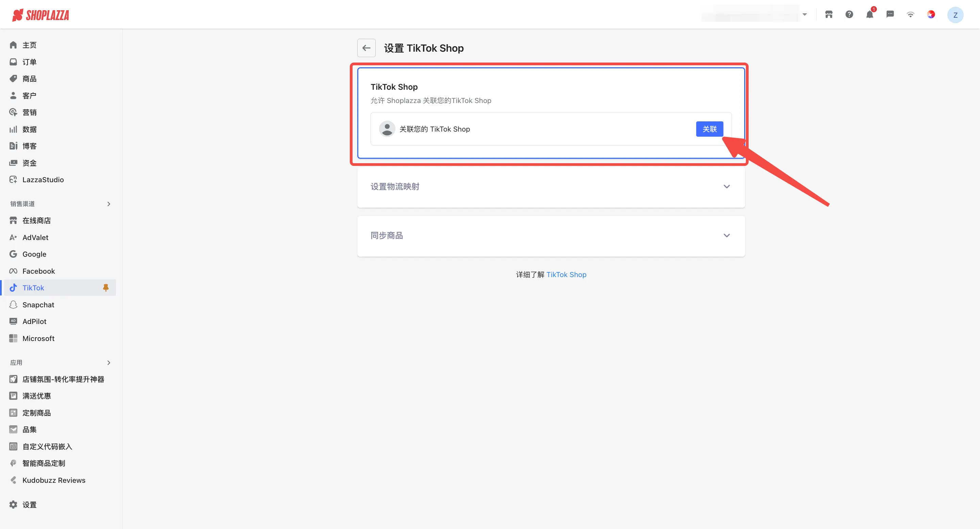Open 客户 in the sidebar
The image size is (980, 529).
(29, 96)
